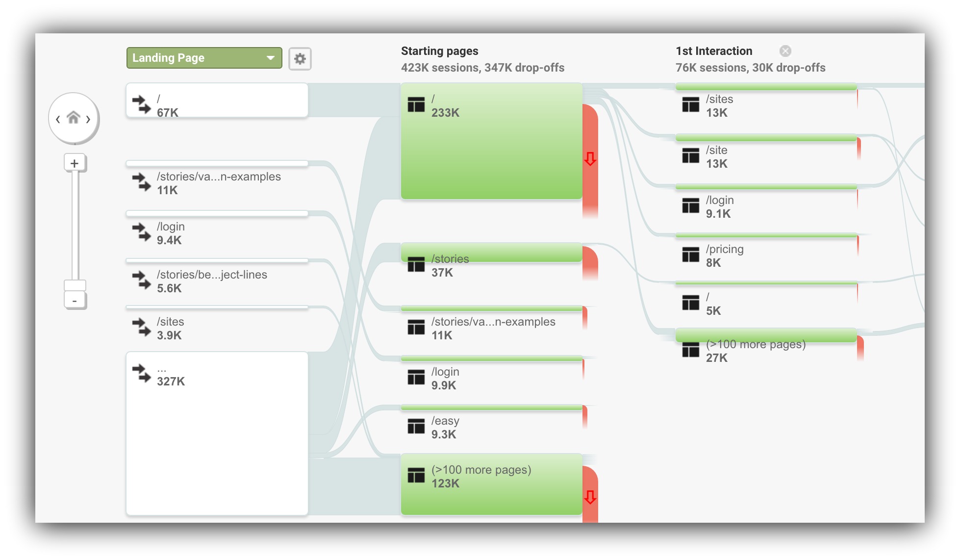960x560 pixels.
Task: Click the gear settings icon beside Landing Page
Action: (x=300, y=59)
